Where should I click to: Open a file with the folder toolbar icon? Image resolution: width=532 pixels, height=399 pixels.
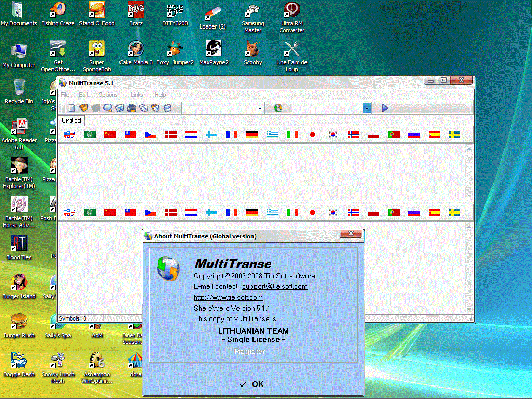coord(84,108)
